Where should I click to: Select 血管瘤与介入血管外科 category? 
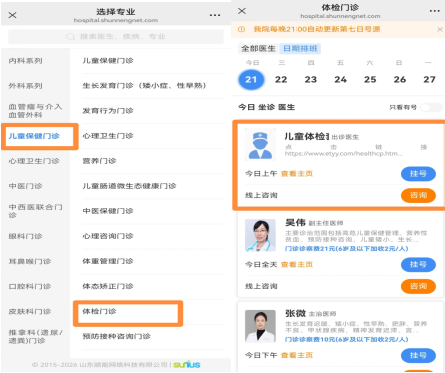tap(35, 111)
